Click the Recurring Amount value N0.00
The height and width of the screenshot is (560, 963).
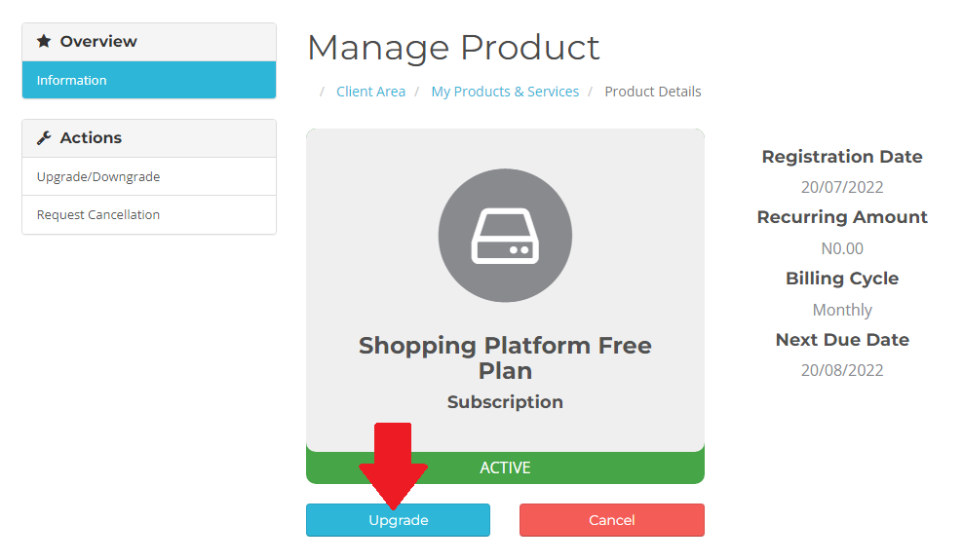842,248
